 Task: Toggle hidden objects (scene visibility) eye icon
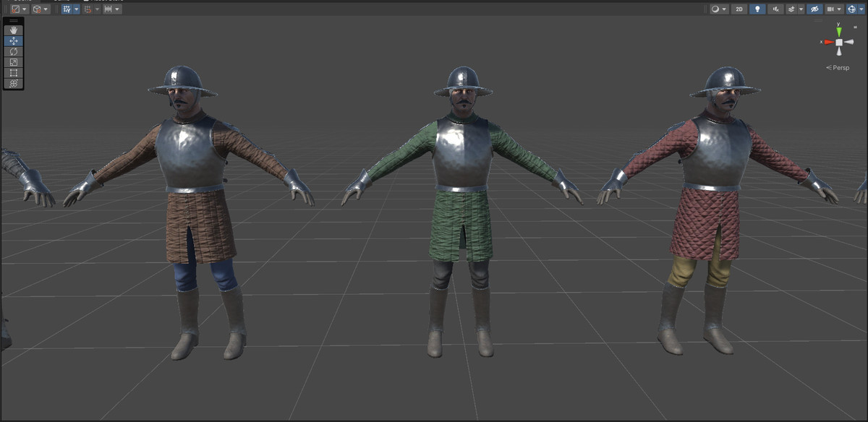814,9
